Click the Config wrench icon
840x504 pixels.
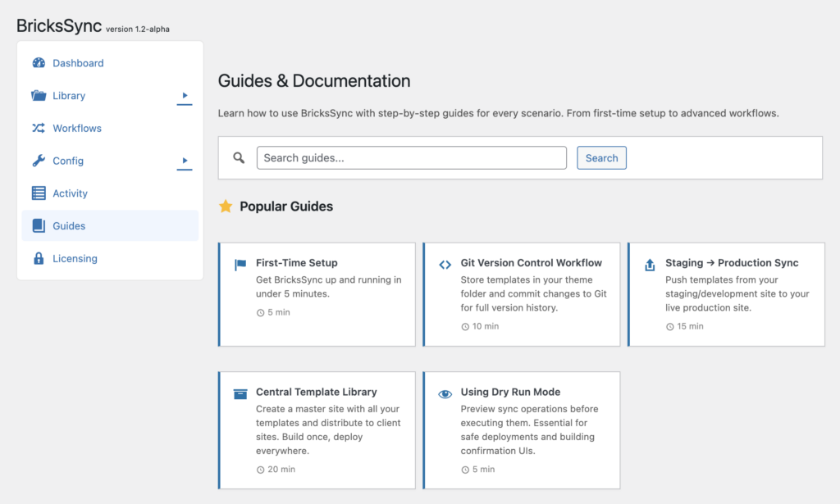coord(39,161)
